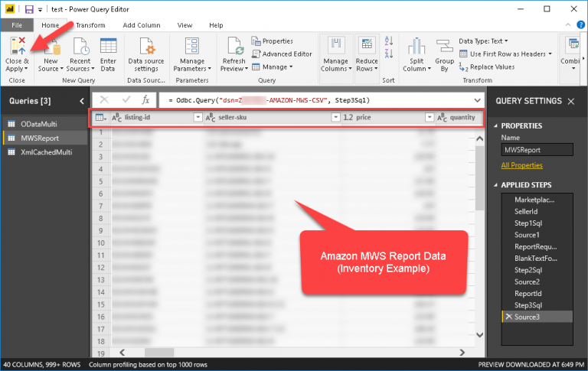The width and height of the screenshot is (588, 371).
Task: Click the horizontal scrollbar thumb
Action: [x=159, y=353]
